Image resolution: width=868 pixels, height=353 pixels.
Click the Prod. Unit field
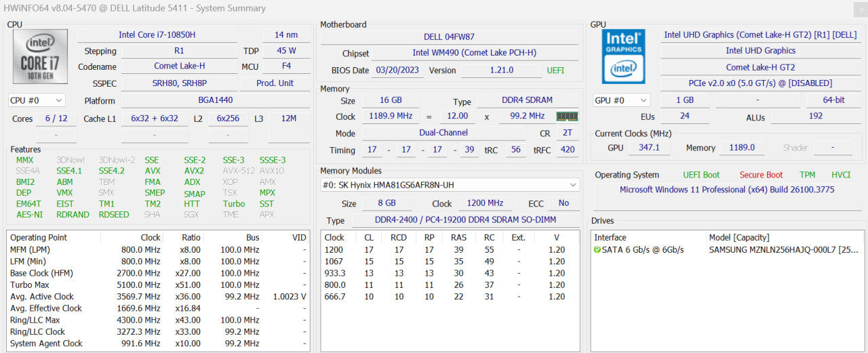point(275,83)
